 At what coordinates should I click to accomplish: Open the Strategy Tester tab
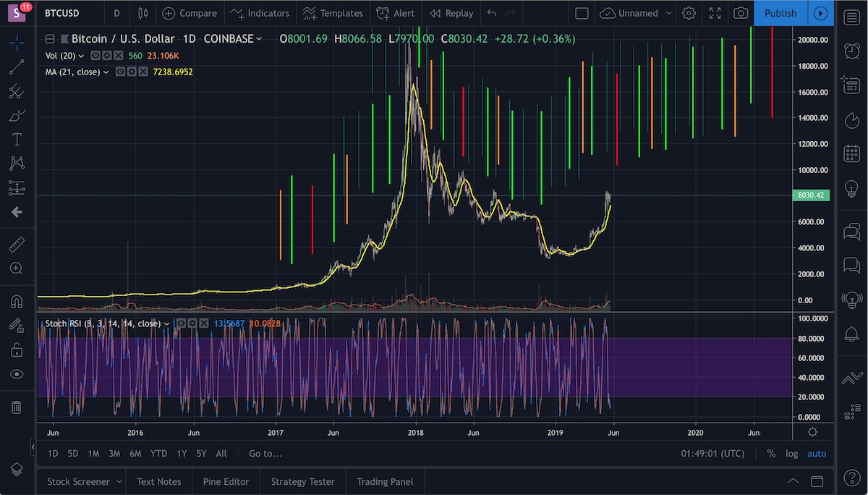pos(302,481)
